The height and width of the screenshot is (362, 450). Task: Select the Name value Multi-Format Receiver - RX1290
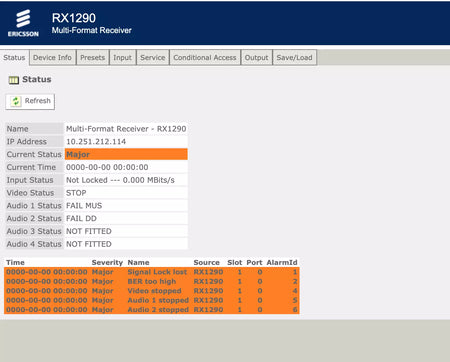(x=126, y=129)
